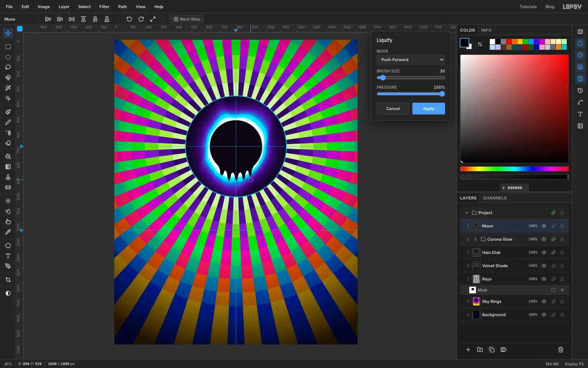
Task: Toggle visibility of Velvet Shade layer
Action: [x=544, y=266]
